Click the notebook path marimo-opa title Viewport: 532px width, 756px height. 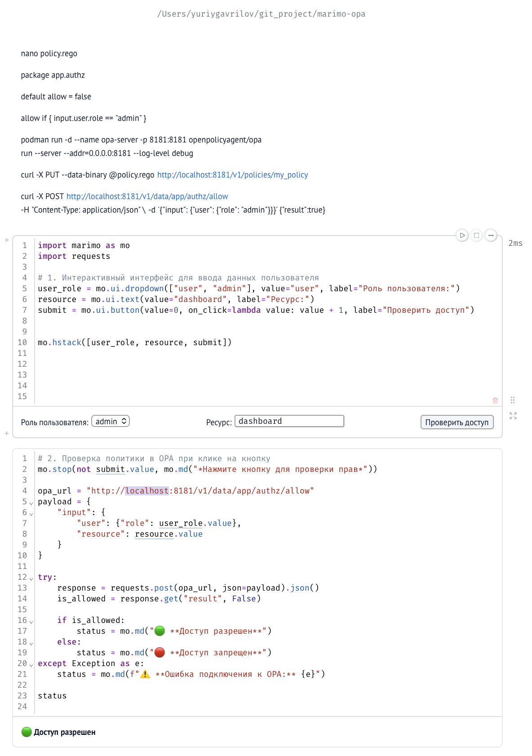coord(261,14)
